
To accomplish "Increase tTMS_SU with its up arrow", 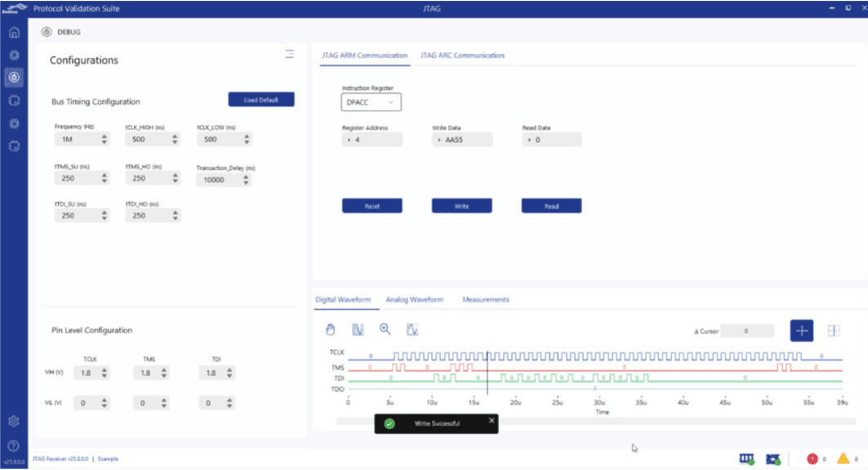I will click(104, 175).
